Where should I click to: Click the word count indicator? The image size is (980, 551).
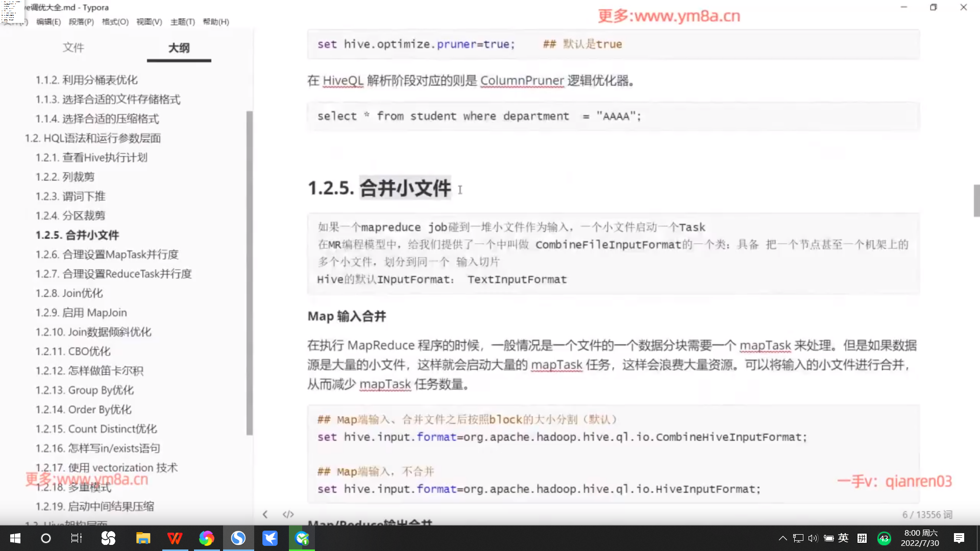(927, 515)
